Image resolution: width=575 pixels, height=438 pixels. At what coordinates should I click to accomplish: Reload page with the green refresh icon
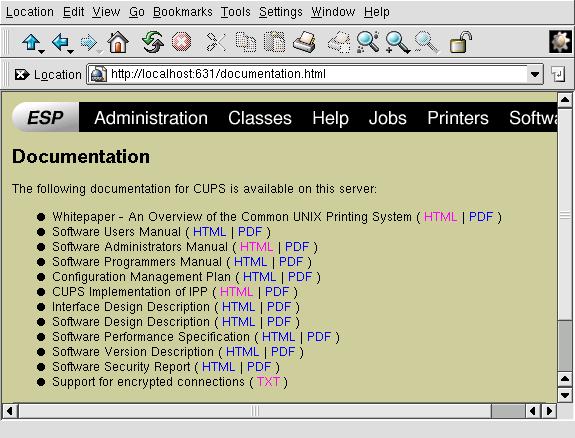pyautogui.click(x=152, y=42)
